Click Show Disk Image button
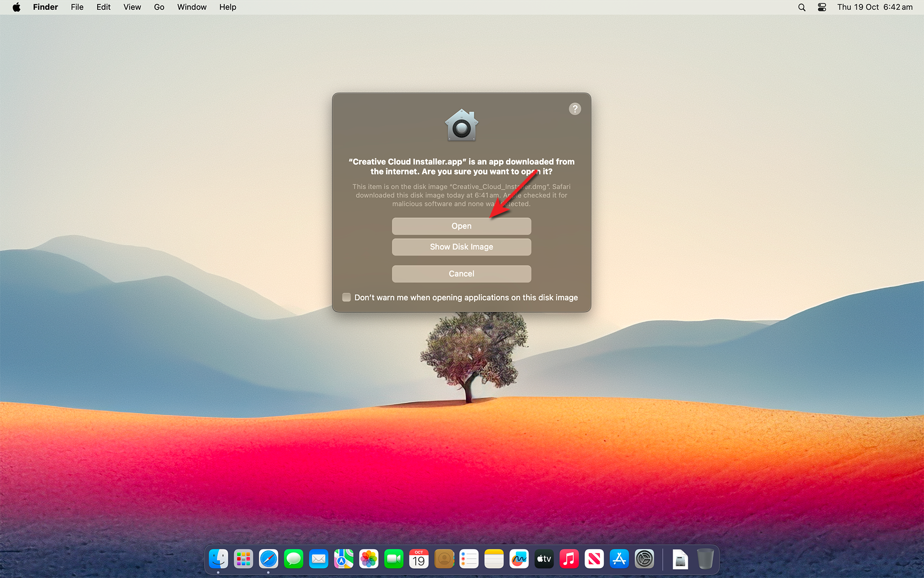 462,247
